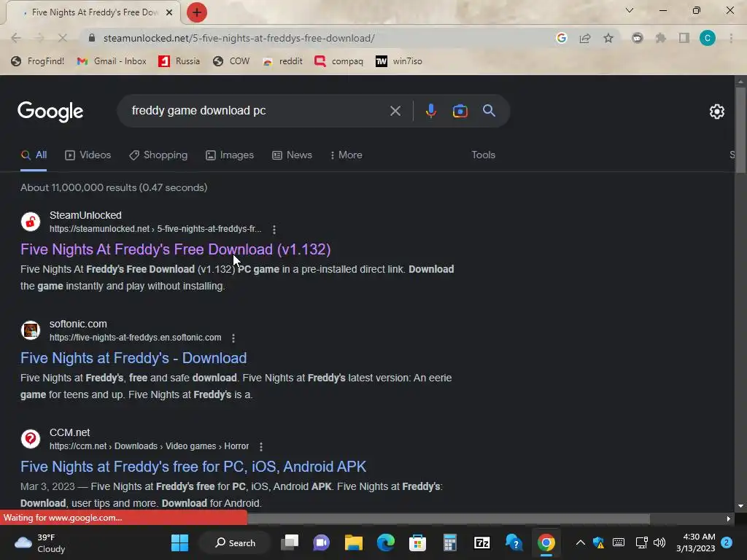Open Task View on the taskbar

pyautogui.click(x=289, y=542)
